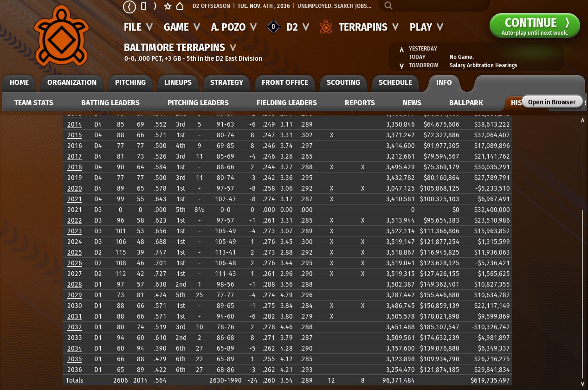
Task: Expand the Baltimore Terrapins team dropdown
Action: 233,48
